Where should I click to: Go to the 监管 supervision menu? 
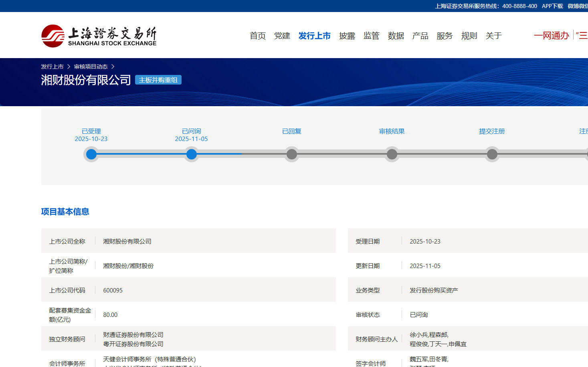[x=371, y=36]
